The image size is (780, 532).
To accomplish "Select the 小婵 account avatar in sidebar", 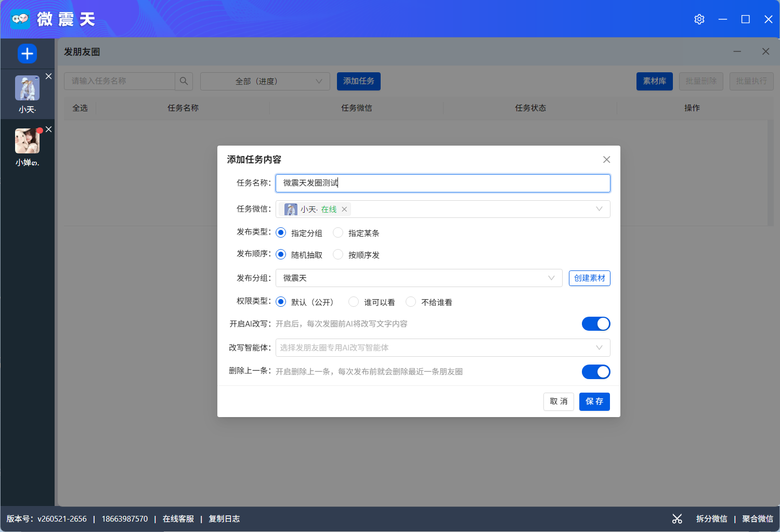I will click(x=27, y=141).
